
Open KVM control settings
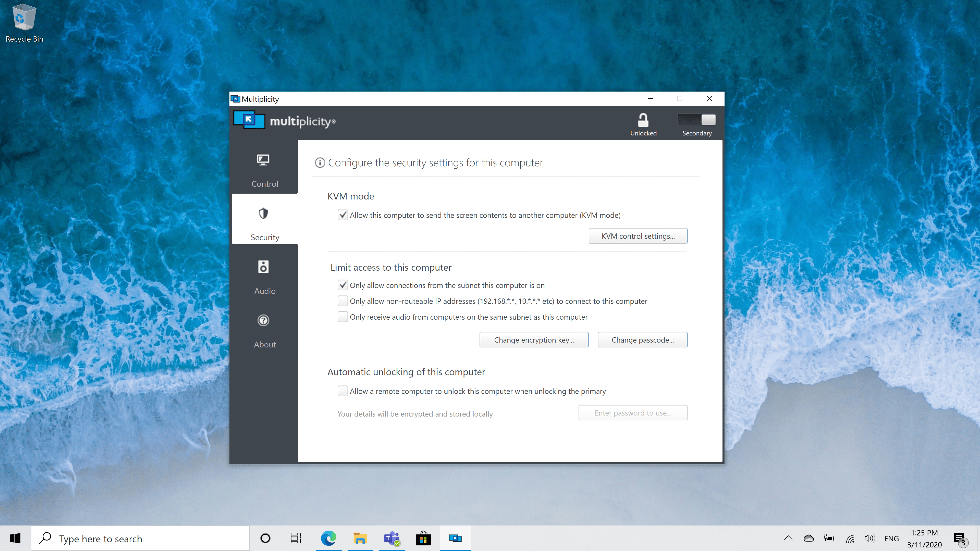click(x=638, y=236)
